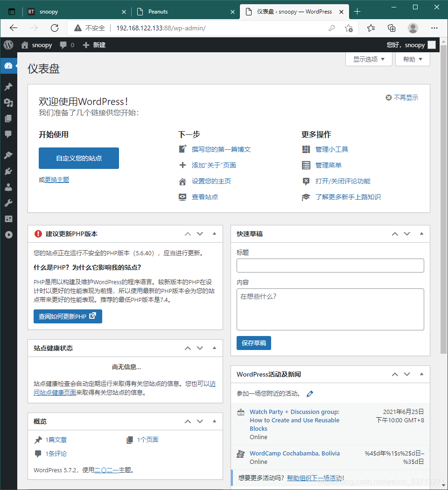Screen dimensions: 448x490
Task: Open the 显示选项 dropdown
Action: click(369, 59)
